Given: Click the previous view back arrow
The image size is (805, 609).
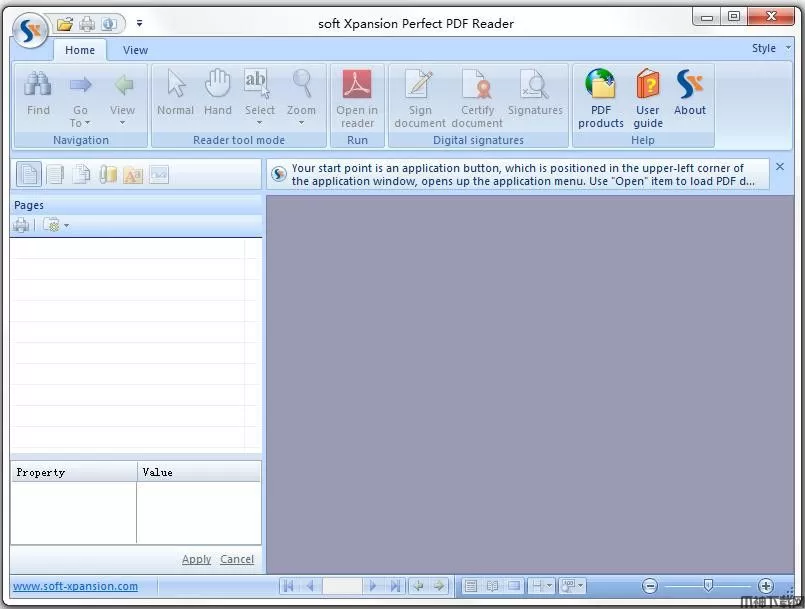Looking at the screenshot, I should [418, 586].
